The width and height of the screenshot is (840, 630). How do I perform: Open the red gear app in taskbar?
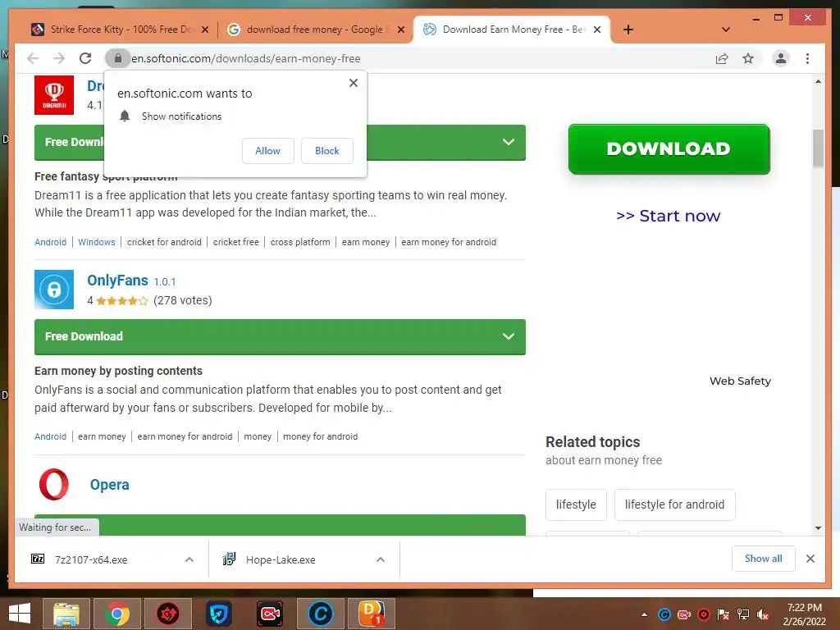(x=167, y=614)
